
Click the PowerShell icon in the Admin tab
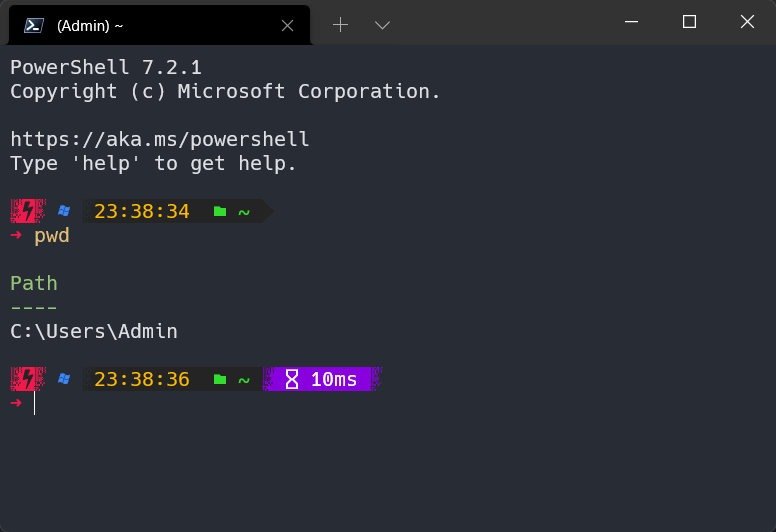34,25
